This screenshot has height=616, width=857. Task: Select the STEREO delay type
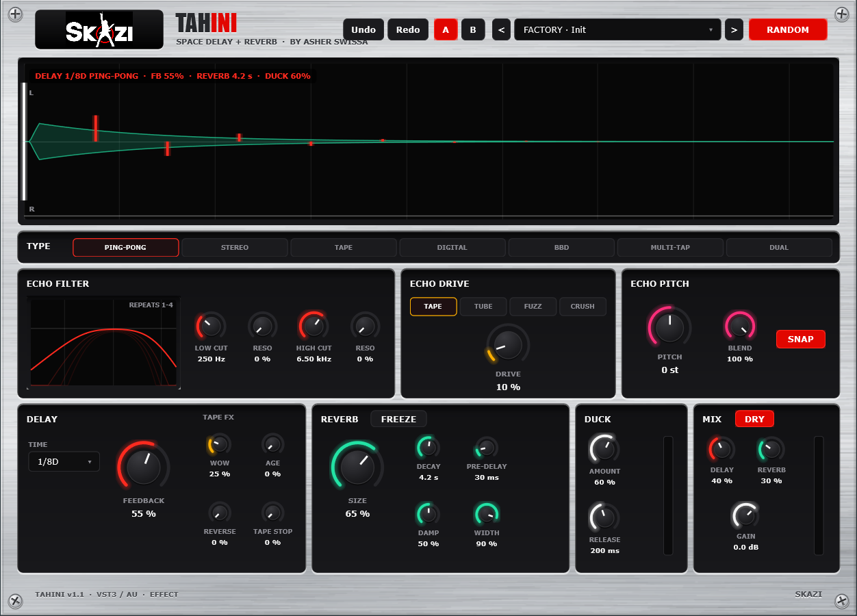tap(235, 247)
